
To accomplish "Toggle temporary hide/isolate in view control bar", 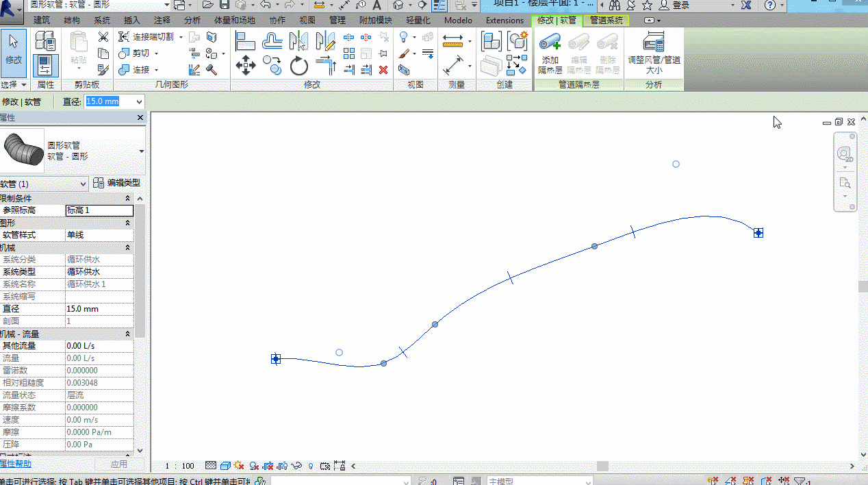I will click(x=296, y=466).
